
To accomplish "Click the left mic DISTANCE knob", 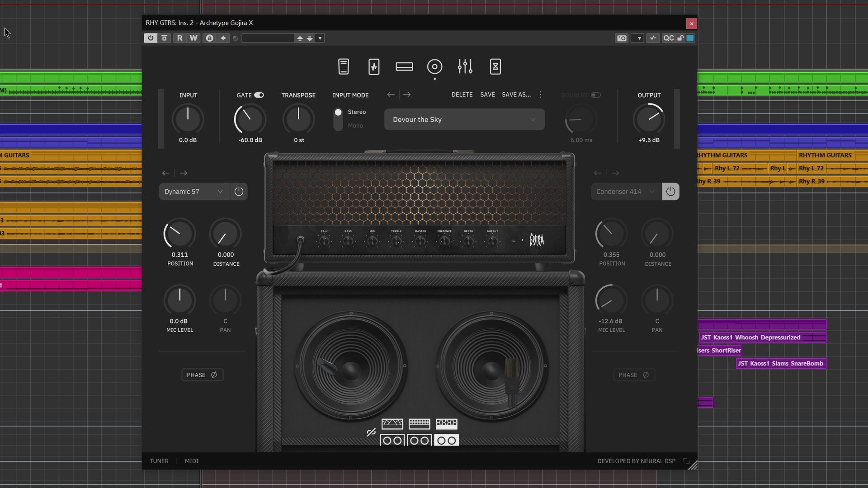I will [225, 234].
